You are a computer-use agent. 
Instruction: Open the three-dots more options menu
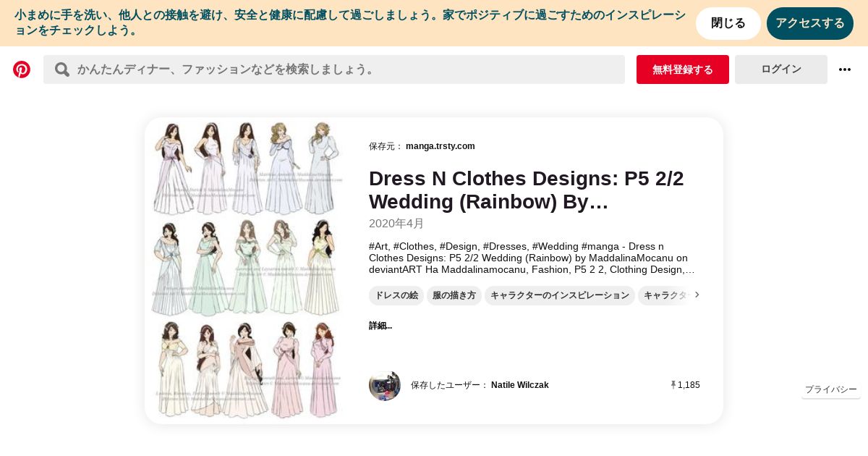click(x=845, y=69)
